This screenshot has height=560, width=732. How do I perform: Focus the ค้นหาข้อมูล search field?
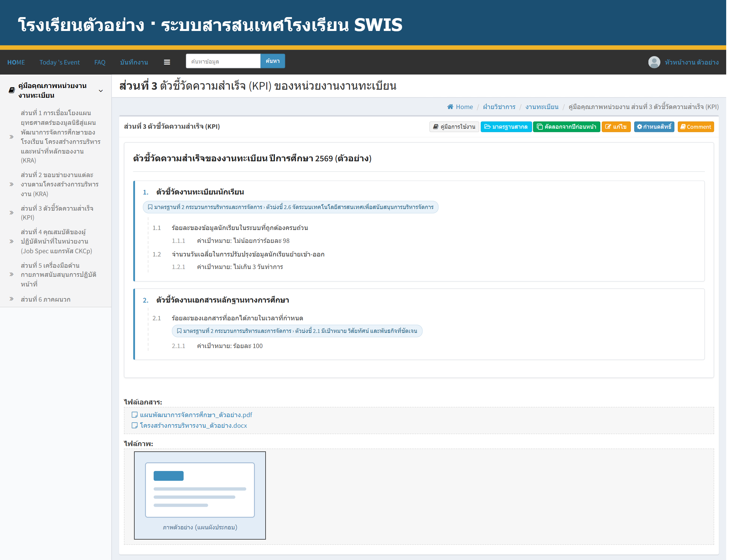(x=223, y=61)
